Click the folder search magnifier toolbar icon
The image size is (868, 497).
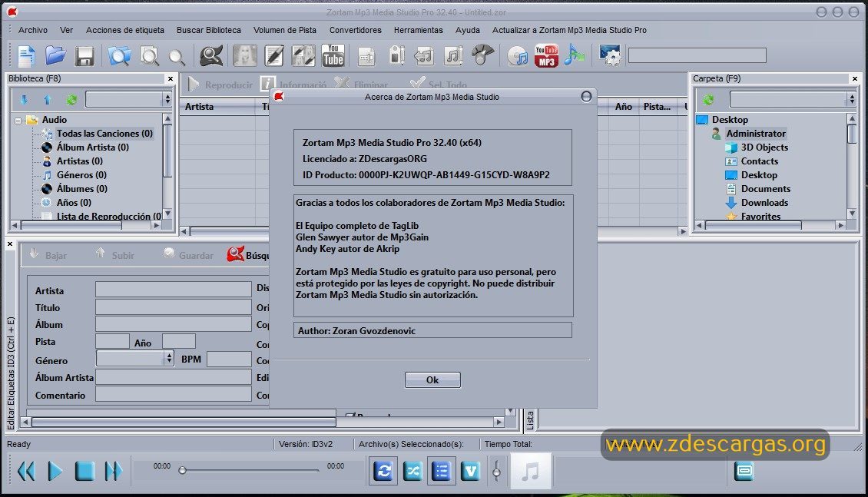119,56
